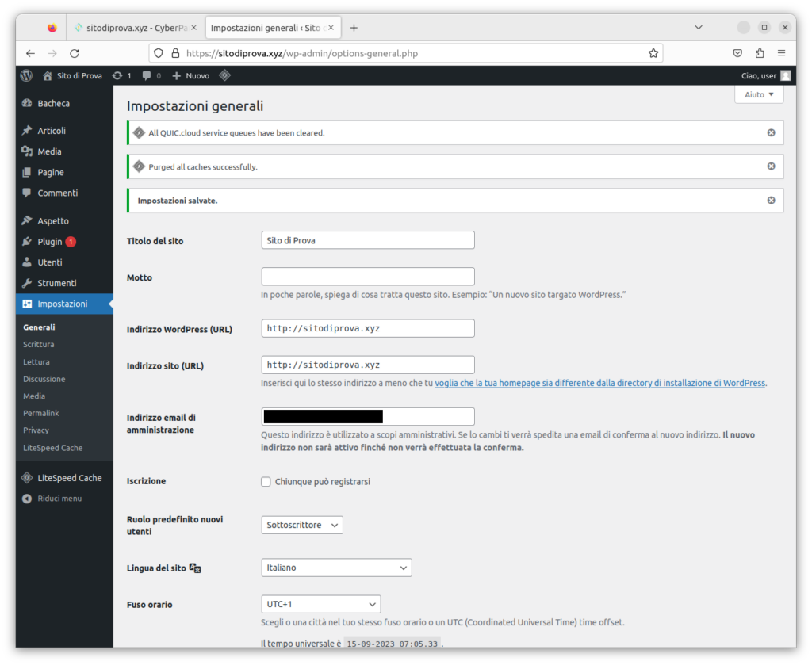
Task: Toggle Chiunque può registrarsi checkbox
Action: coord(266,482)
